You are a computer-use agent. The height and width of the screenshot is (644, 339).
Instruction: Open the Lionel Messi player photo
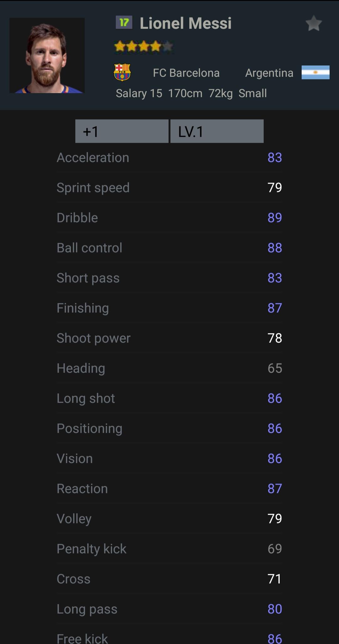coord(47,55)
